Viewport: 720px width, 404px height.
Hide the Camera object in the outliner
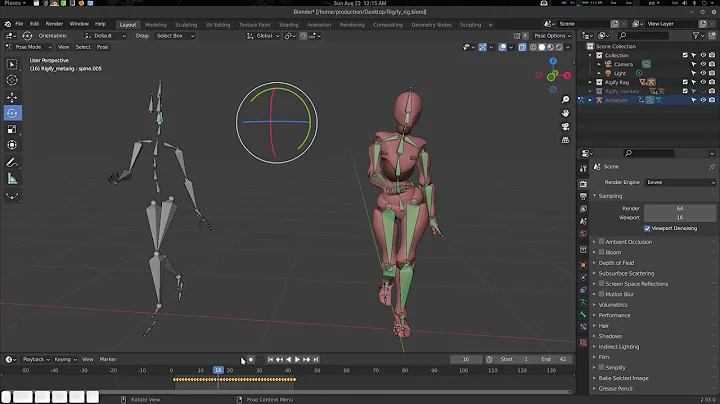pyautogui.click(x=703, y=64)
